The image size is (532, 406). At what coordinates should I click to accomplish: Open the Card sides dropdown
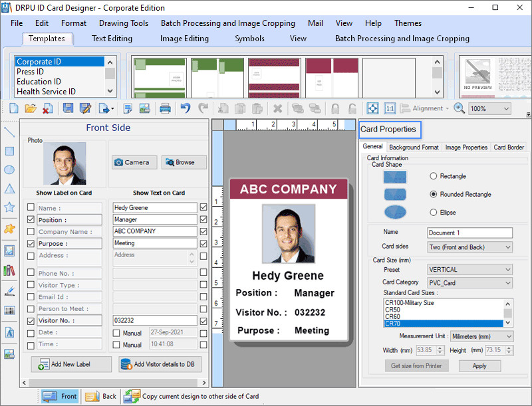469,247
